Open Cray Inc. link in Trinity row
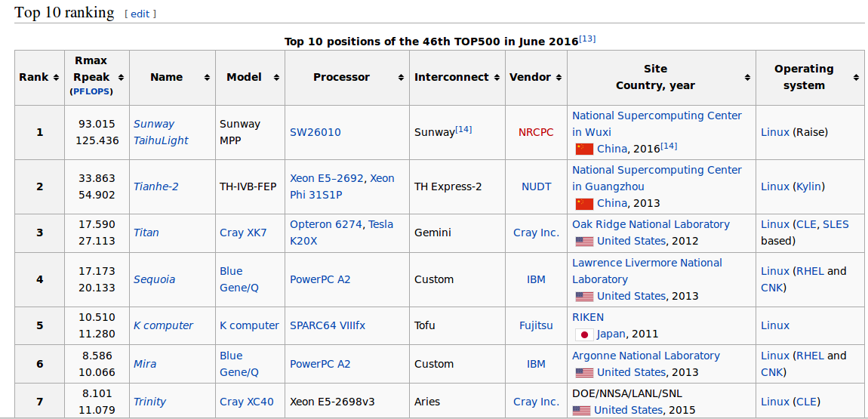This screenshot has width=868, height=419. click(537, 402)
